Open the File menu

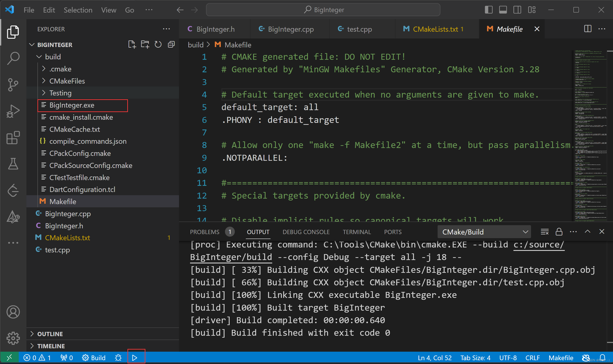coord(29,10)
